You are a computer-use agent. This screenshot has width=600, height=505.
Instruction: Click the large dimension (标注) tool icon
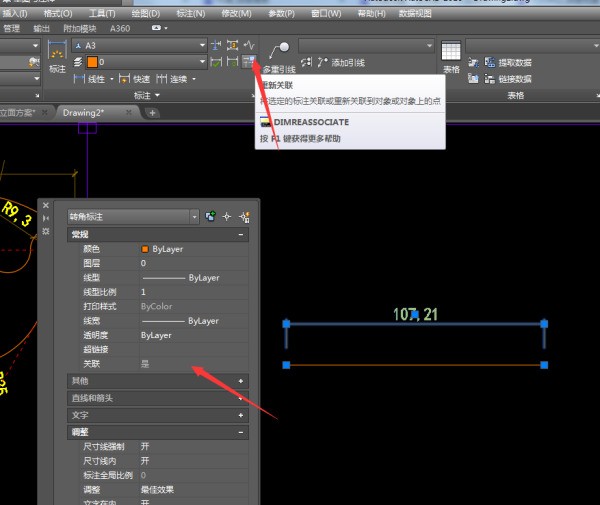(x=57, y=51)
